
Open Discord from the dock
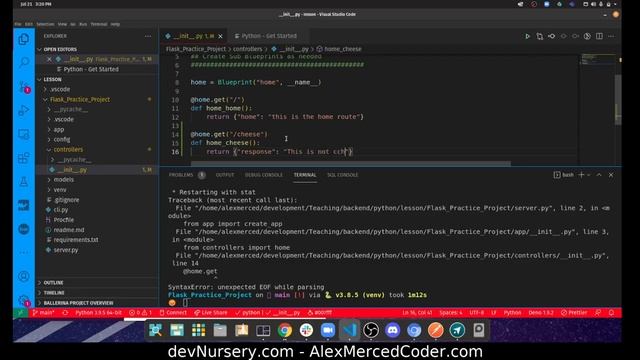pyautogui.click(x=392, y=330)
